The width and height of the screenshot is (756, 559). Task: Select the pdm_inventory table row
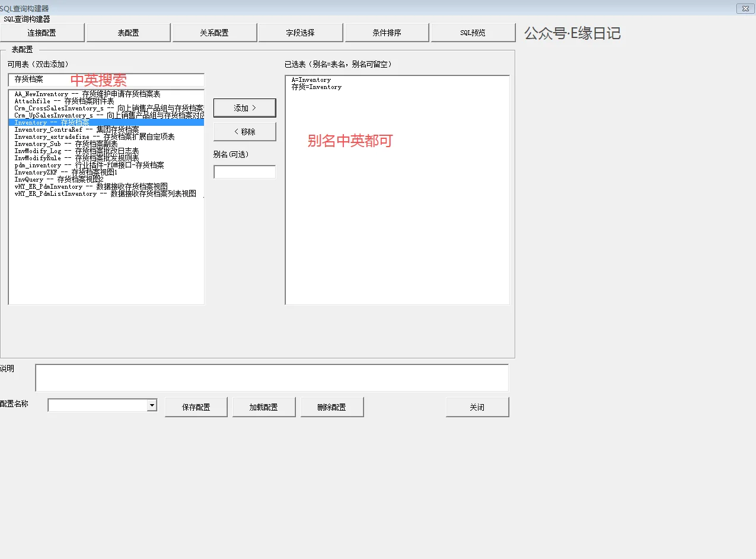[x=107, y=165]
